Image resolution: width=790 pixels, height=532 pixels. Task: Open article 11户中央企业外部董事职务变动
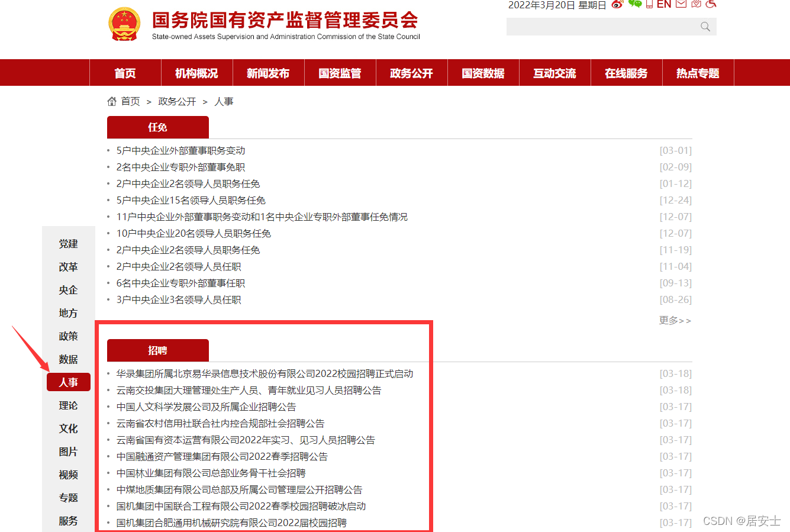tap(262, 217)
